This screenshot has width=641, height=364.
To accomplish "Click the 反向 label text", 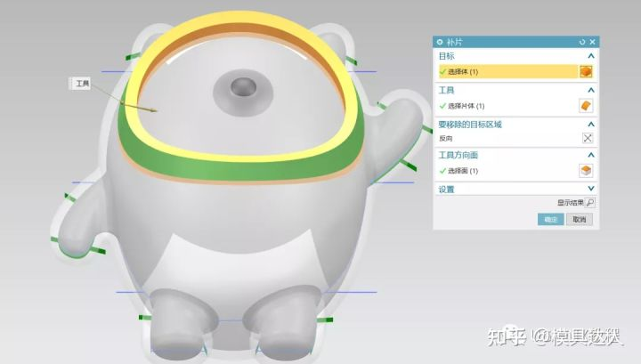I will 446,139.
